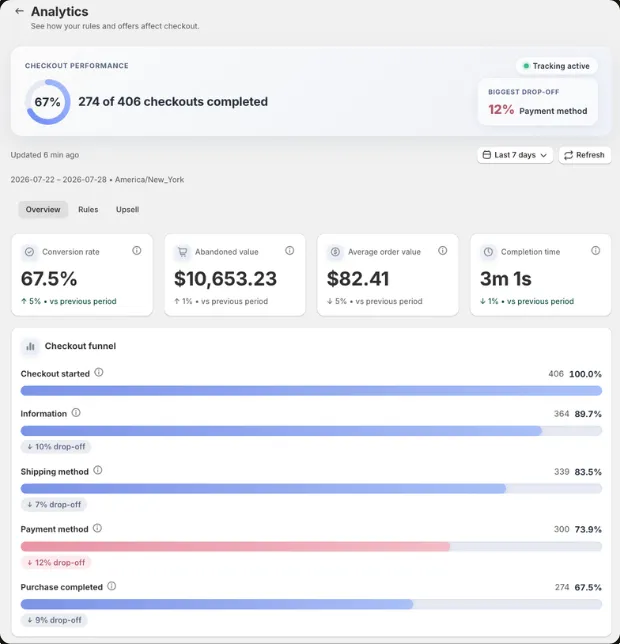Open the Last 7 days date range dropdown

pos(515,155)
